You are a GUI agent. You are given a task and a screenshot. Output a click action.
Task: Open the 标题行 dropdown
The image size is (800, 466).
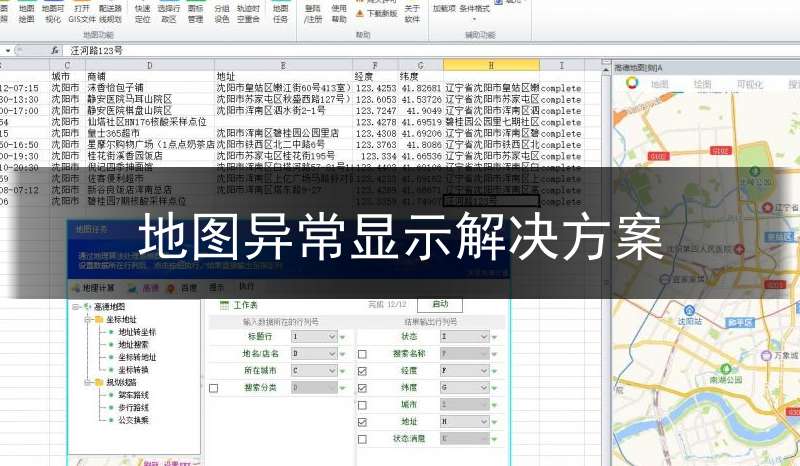point(330,337)
